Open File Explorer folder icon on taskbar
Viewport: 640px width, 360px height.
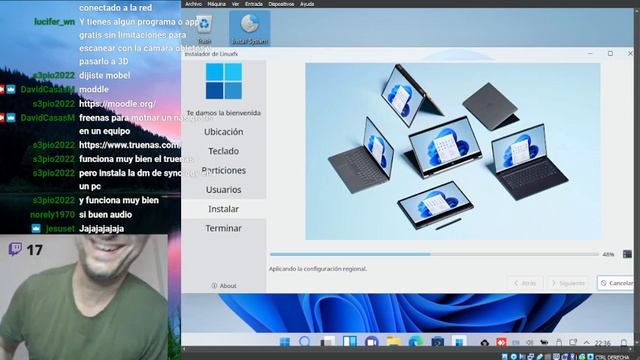pyautogui.click(x=393, y=342)
